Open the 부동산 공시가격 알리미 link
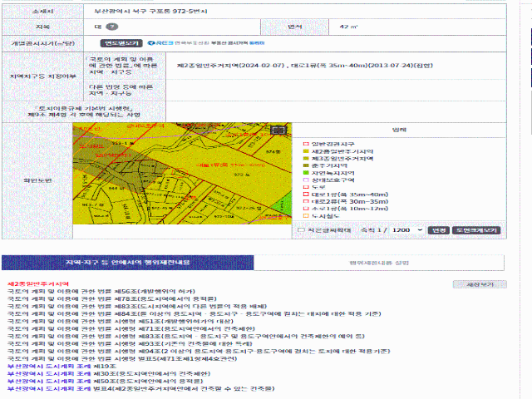Screen dimensions: 532x399 tap(238, 43)
